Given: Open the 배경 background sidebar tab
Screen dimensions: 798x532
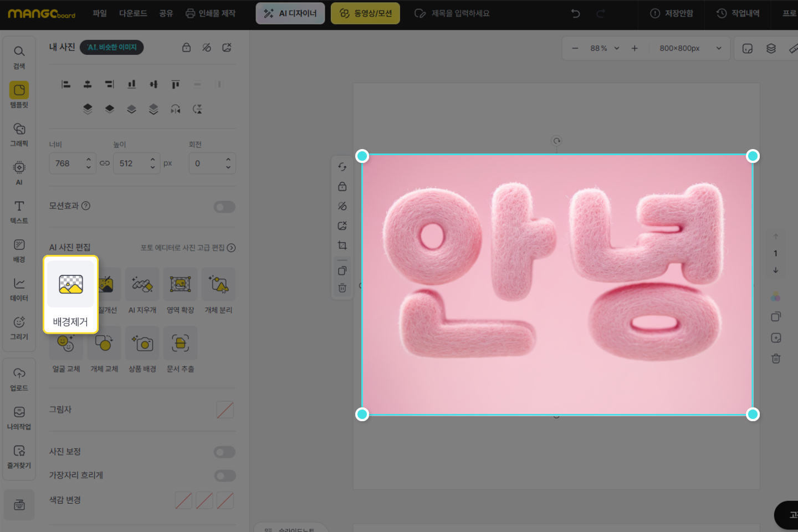Looking at the screenshot, I should [x=19, y=250].
